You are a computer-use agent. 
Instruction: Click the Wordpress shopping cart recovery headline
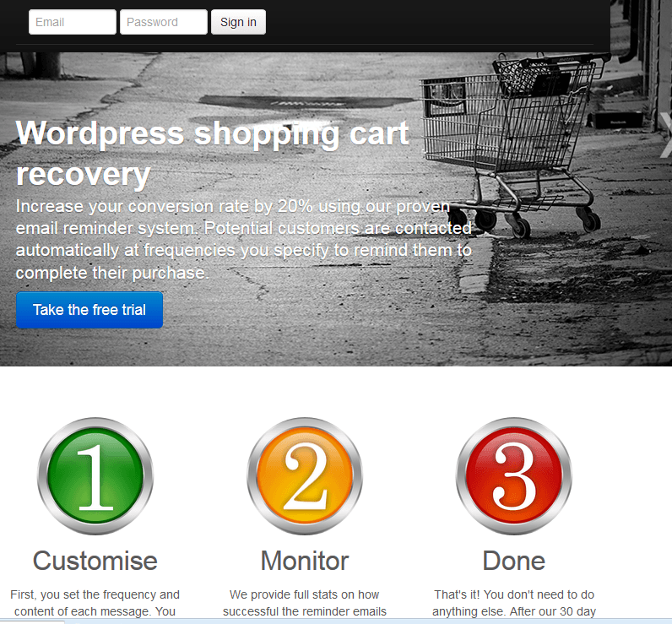coord(212,153)
